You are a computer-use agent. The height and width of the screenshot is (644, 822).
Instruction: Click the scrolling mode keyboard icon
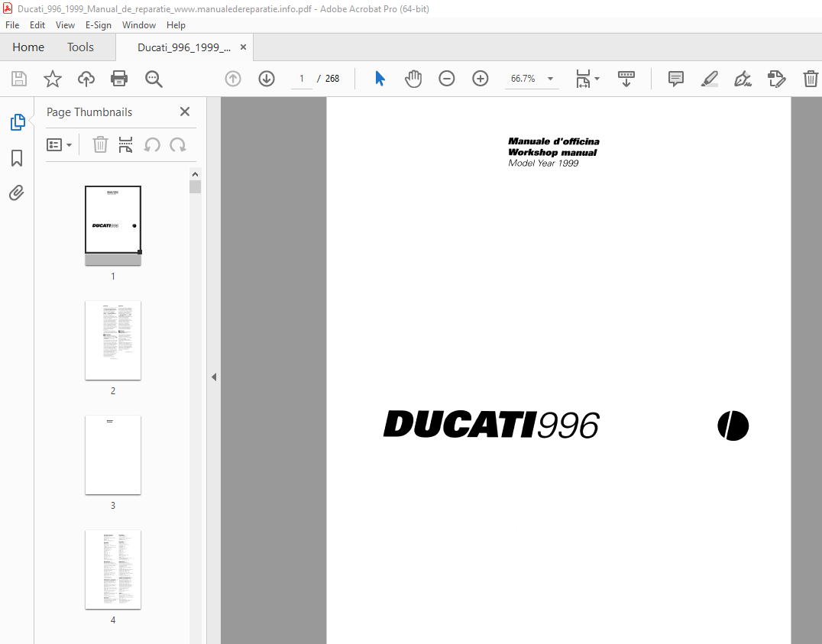[x=626, y=79]
